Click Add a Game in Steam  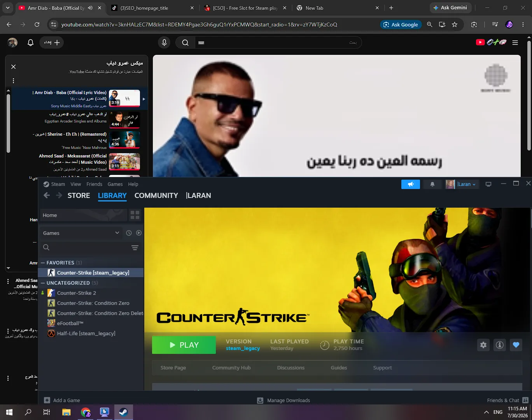tap(62, 400)
